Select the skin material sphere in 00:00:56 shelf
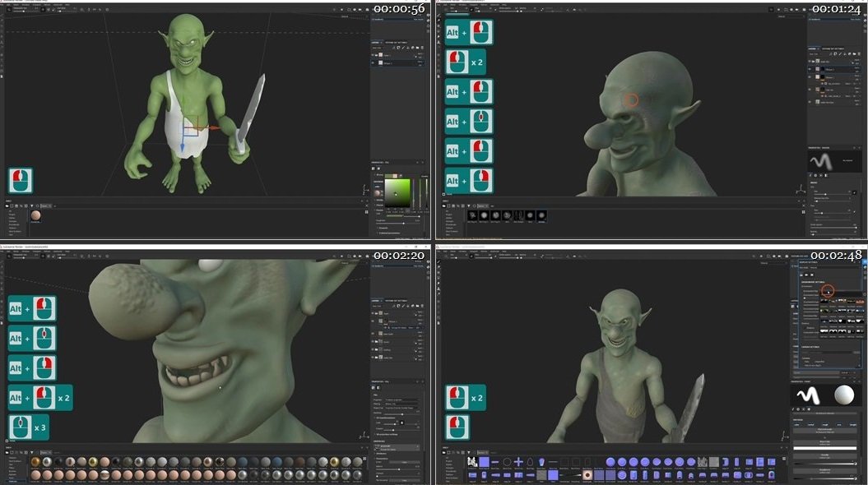 (35, 215)
